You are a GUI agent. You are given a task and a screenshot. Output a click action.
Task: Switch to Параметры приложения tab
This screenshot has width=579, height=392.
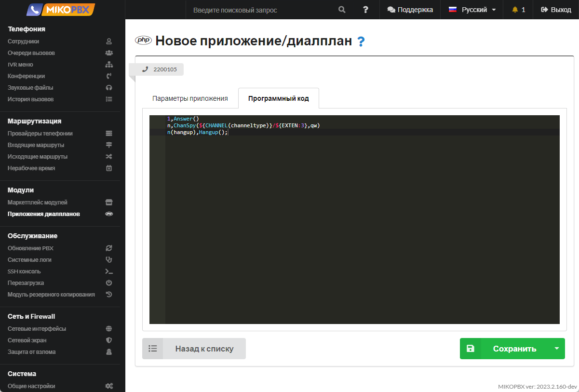pyautogui.click(x=190, y=98)
